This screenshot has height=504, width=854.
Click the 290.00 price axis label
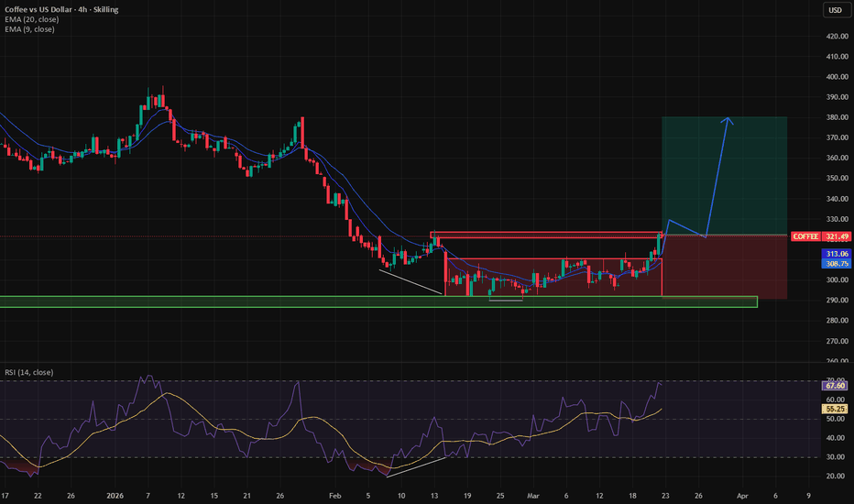[x=838, y=301]
